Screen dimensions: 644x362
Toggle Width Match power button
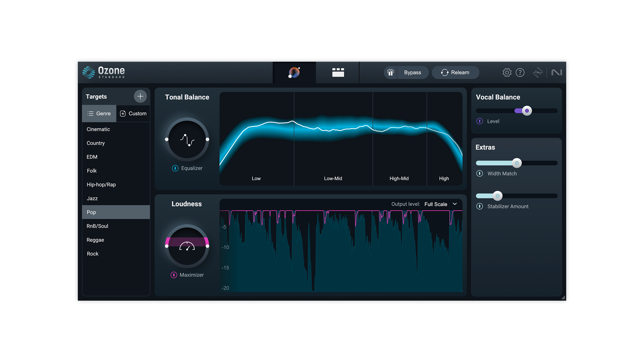point(480,174)
